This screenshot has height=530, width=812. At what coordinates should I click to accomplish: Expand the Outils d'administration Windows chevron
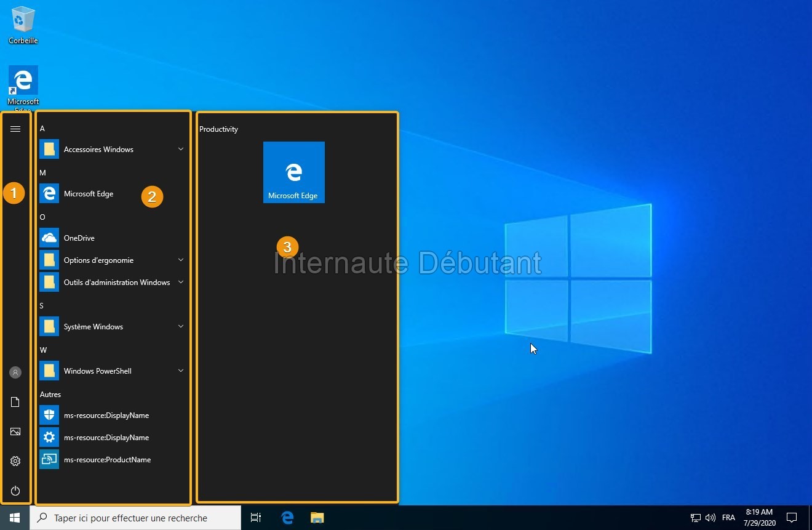click(181, 282)
